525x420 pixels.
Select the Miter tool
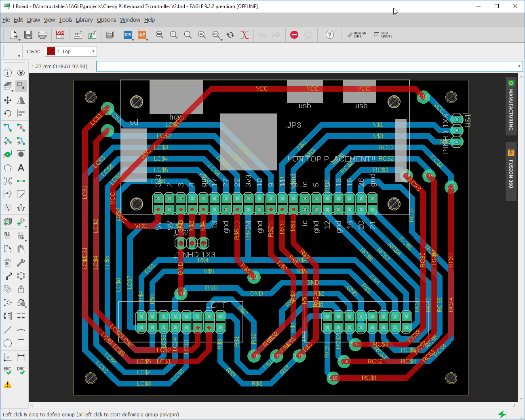[21, 194]
